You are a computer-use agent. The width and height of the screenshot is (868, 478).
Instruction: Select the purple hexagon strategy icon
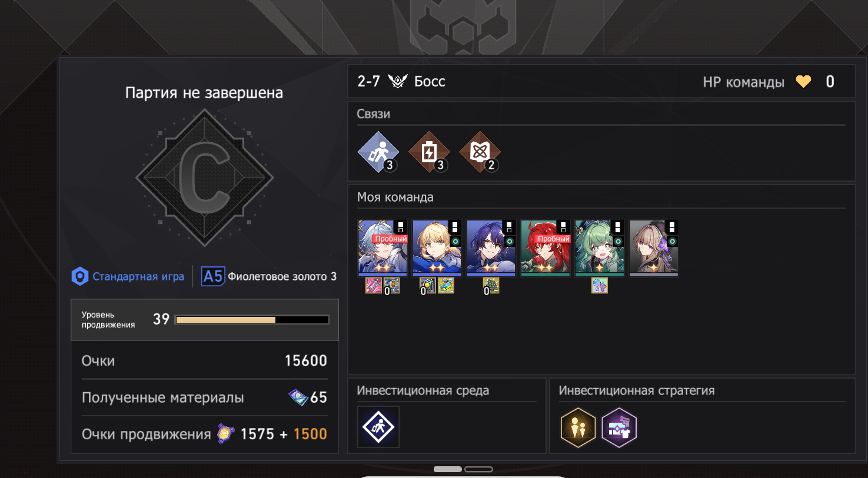619,427
